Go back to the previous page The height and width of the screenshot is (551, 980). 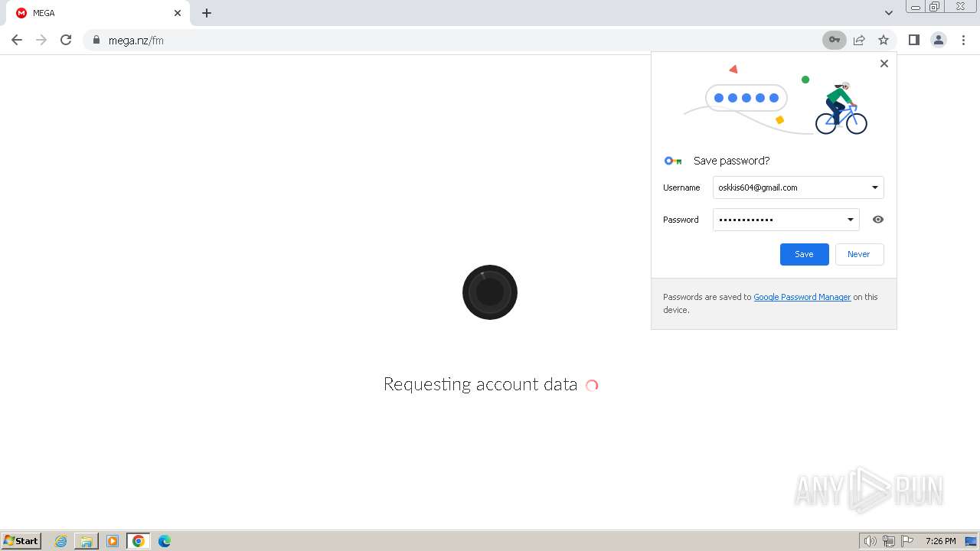pos(17,40)
